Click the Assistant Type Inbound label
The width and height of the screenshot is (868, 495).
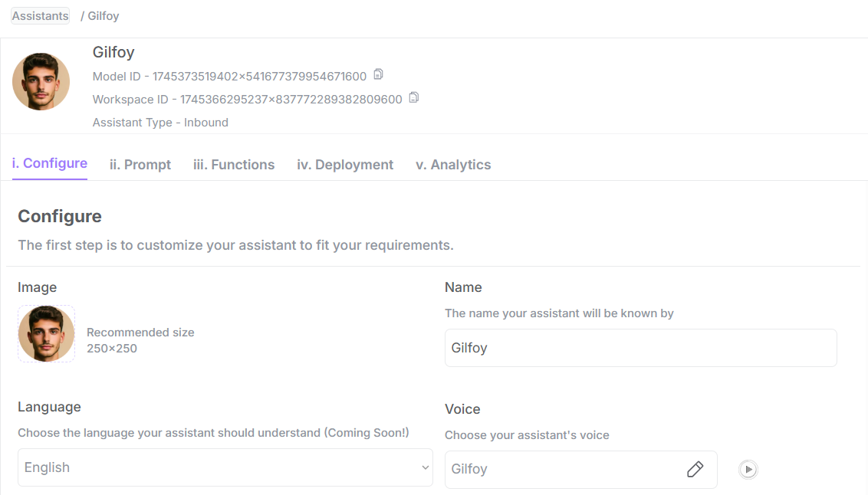tap(160, 123)
